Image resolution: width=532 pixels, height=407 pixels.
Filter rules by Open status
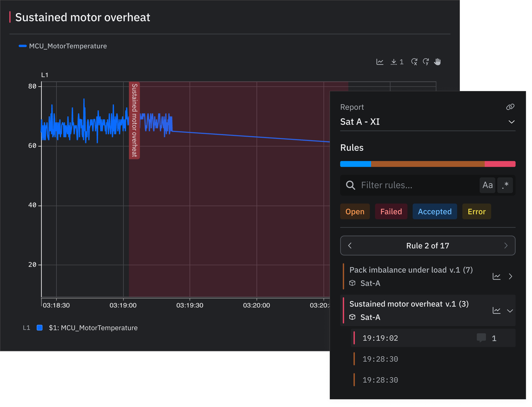point(355,211)
